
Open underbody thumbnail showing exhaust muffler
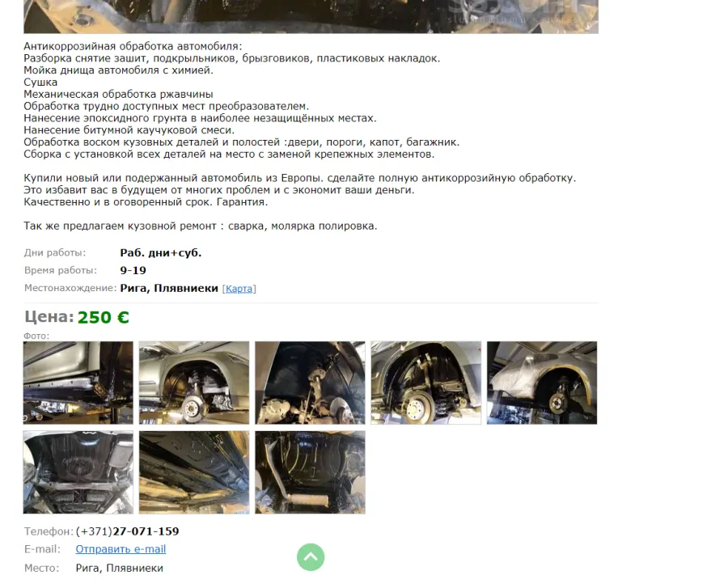310,472
